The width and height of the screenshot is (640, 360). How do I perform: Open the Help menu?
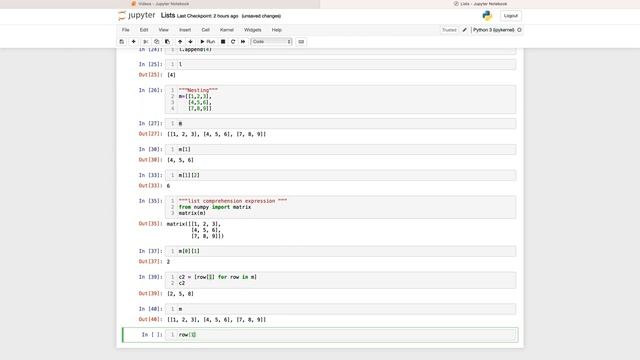[x=277, y=30]
